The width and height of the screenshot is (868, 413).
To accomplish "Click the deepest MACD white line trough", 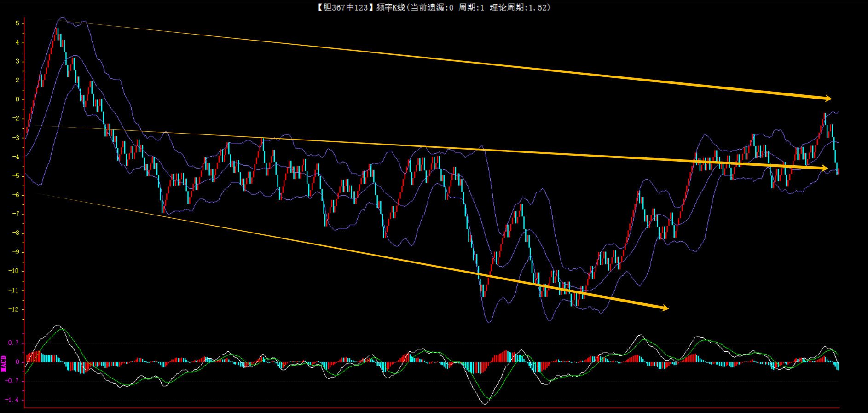I will click(485, 404).
